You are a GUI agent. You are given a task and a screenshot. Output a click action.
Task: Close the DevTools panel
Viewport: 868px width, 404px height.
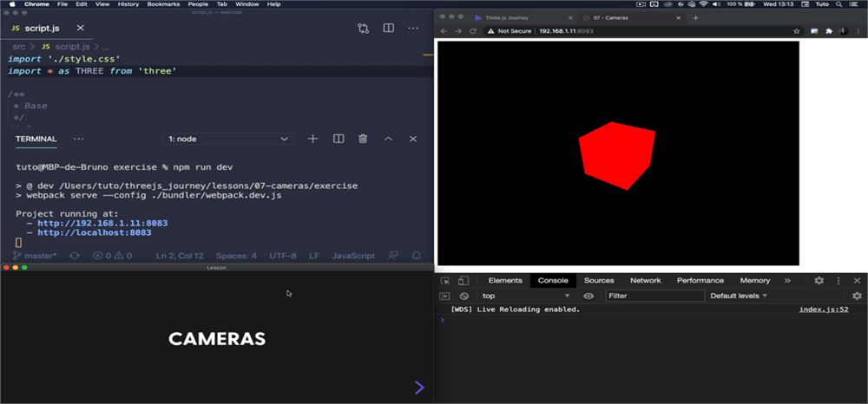(857, 281)
